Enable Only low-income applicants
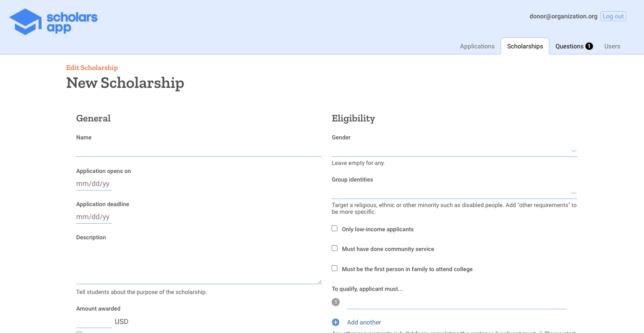 [x=334, y=228]
